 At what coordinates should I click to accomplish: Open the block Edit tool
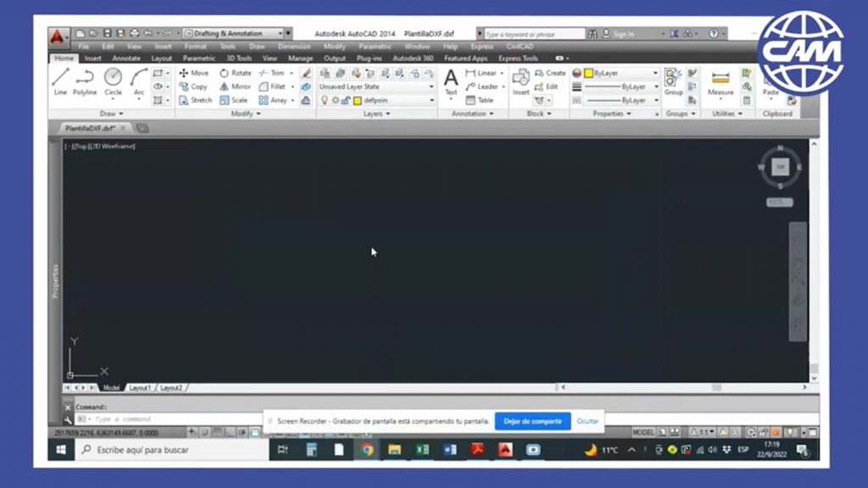coord(547,87)
